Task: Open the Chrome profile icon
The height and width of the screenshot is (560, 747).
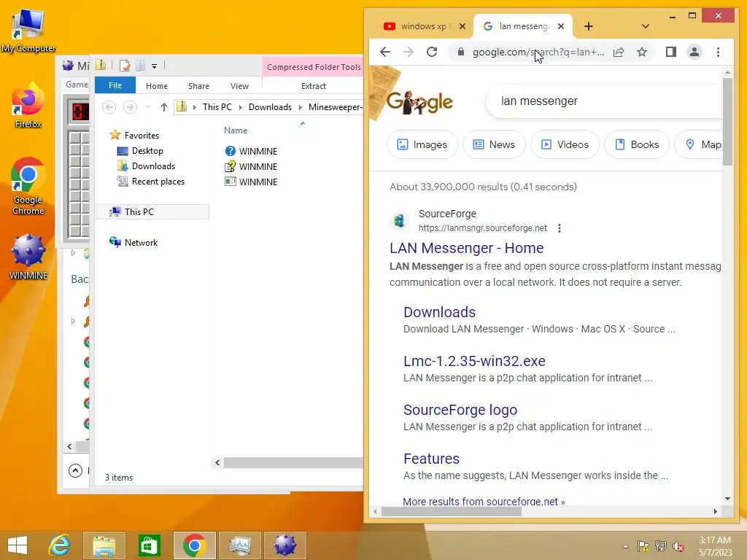Action: click(694, 52)
